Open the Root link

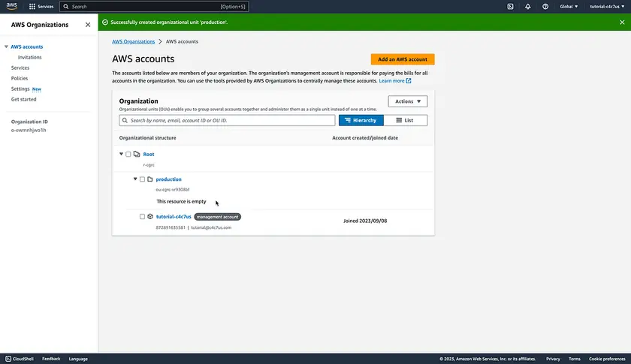pos(149,154)
